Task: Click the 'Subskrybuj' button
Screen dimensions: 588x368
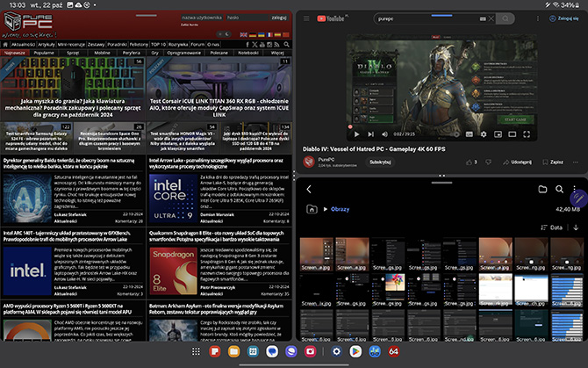Action: 380,162
